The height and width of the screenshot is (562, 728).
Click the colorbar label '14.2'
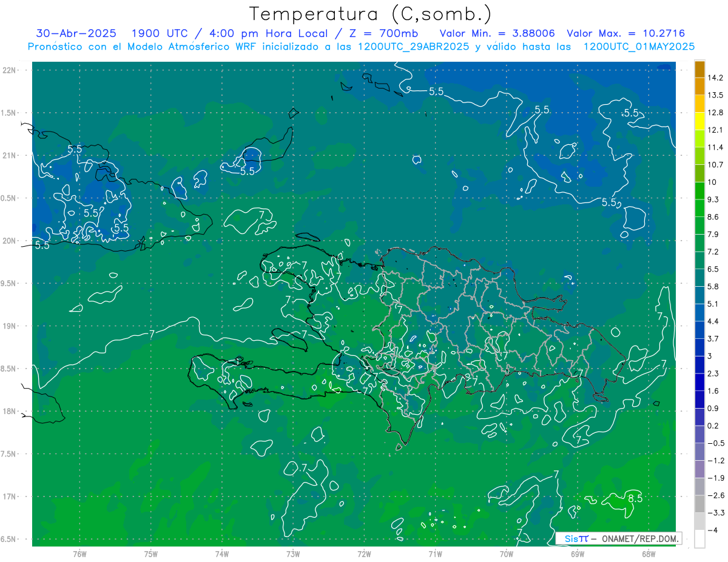pyautogui.click(x=715, y=78)
